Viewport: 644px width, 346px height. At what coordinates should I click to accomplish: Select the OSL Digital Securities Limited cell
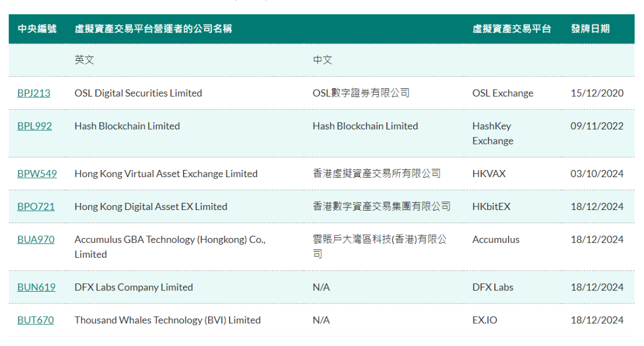138,93
